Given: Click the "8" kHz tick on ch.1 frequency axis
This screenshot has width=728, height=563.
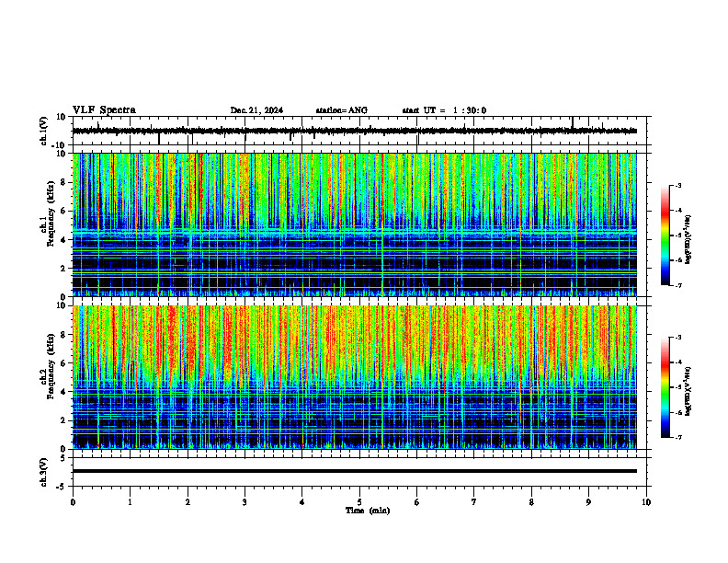Looking at the screenshot, I should 63,182.
